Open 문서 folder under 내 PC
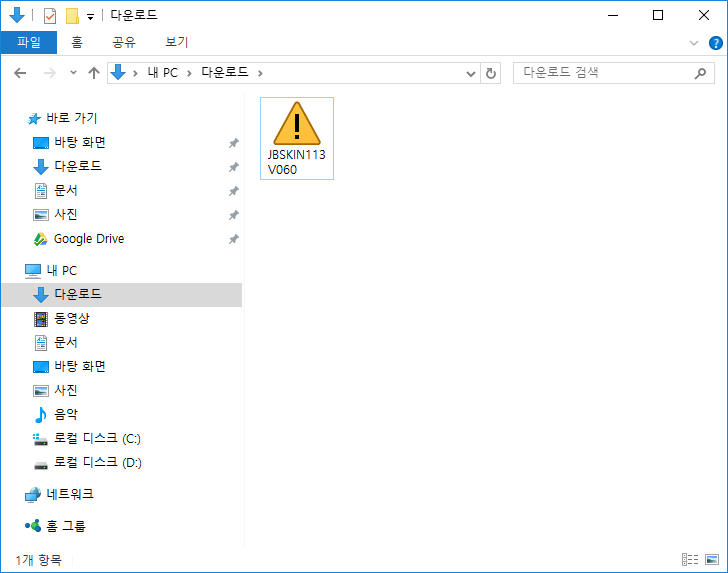This screenshot has width=728, height=573. click(65, 343)
